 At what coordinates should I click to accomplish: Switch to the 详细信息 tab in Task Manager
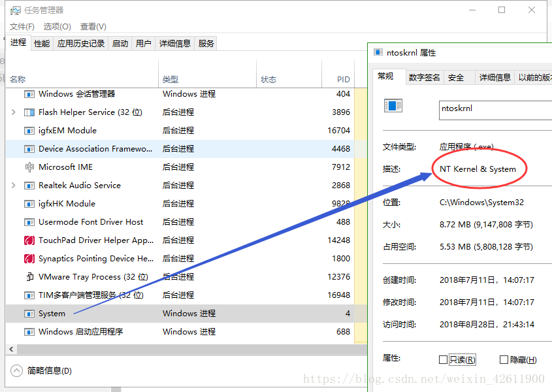pyautogui.click(x=175, y=44)
